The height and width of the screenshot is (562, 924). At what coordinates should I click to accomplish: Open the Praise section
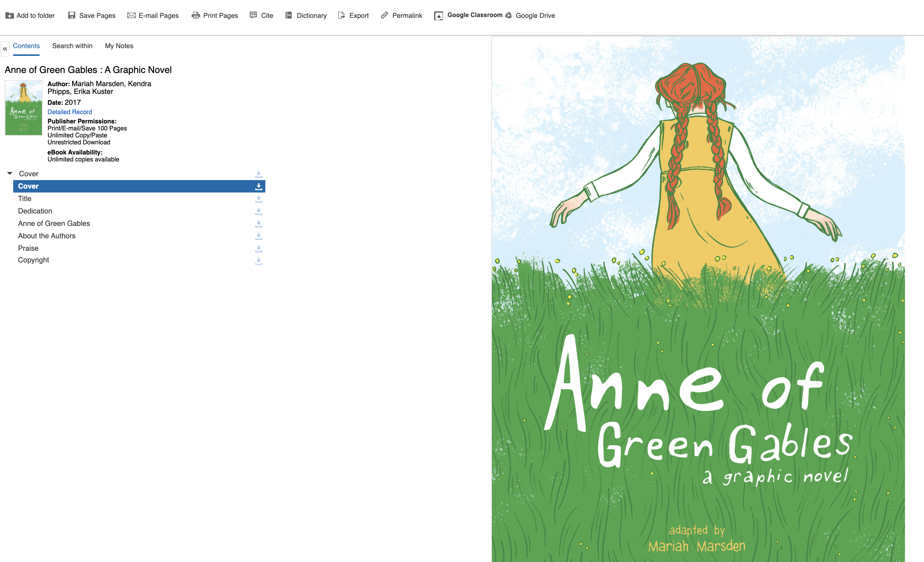(28, 248)
